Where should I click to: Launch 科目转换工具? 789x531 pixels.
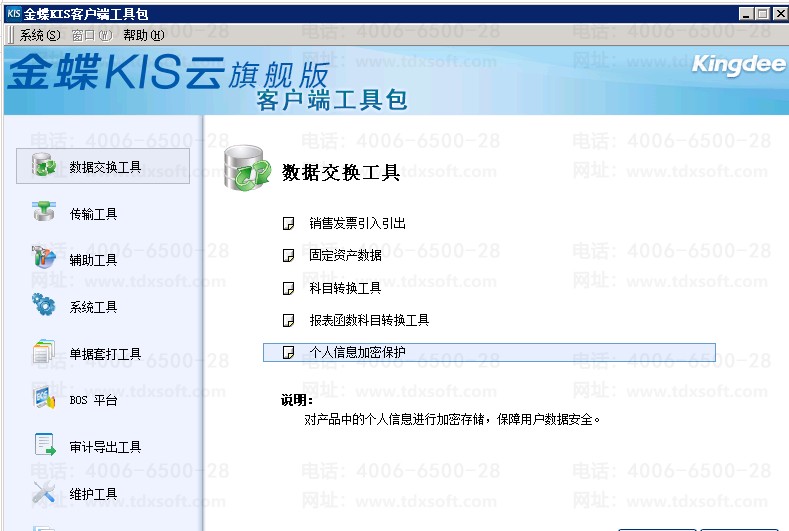[x=345, y=288]
